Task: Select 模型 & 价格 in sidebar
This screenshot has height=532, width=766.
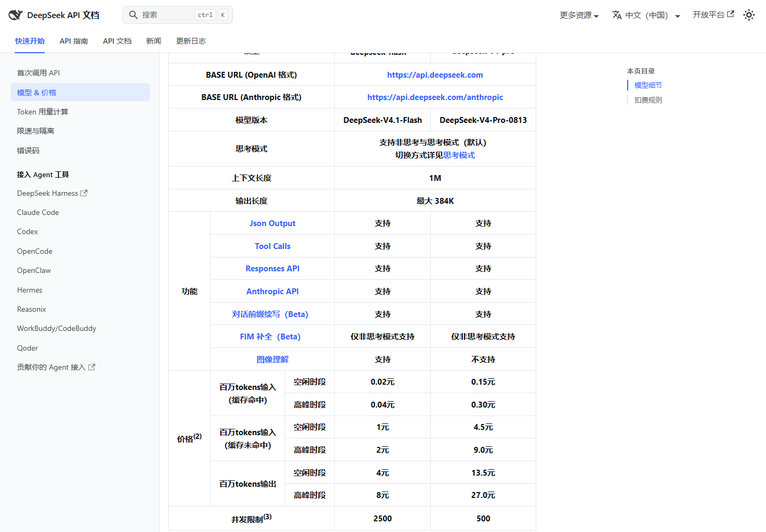Action: (80, 92)
